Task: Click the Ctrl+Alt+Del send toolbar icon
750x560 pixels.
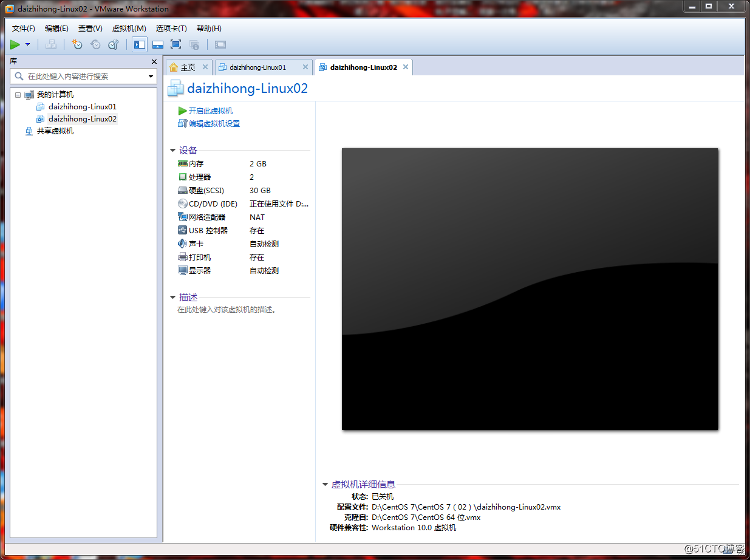Action: coord(51,44)
